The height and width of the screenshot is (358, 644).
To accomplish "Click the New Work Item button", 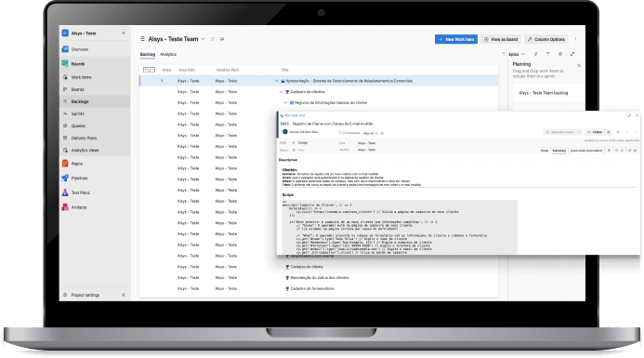I will pos(456,39).
